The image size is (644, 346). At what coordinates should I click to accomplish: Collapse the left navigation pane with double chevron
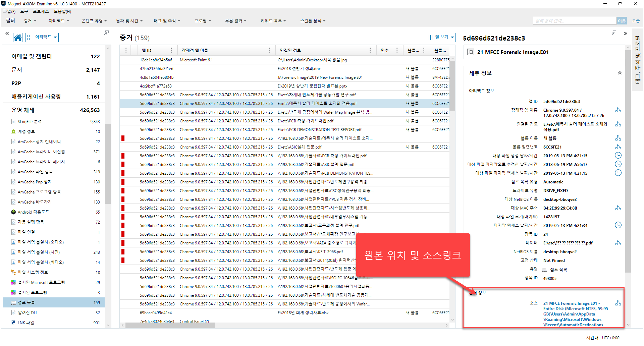point(7,34)
